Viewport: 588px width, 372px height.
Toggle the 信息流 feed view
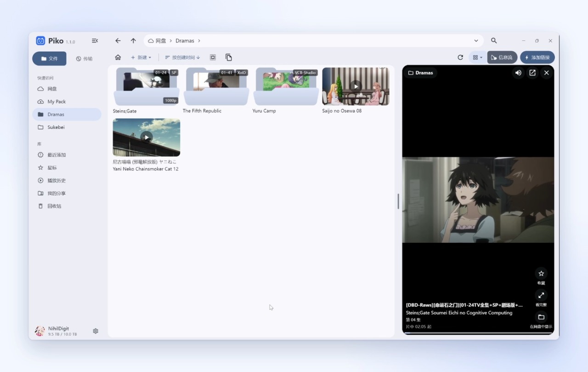(502, 57)
